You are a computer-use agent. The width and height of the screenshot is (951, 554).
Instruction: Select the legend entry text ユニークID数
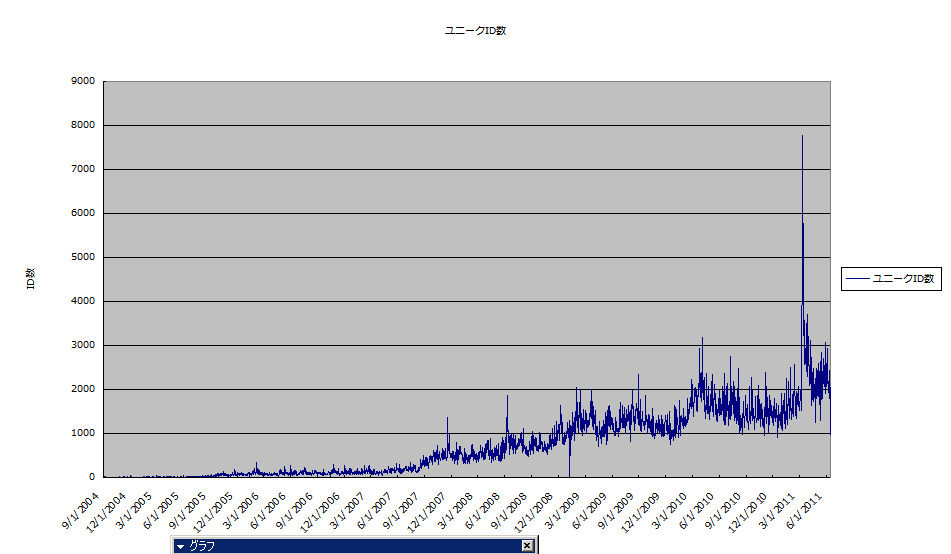coord(903,279)
